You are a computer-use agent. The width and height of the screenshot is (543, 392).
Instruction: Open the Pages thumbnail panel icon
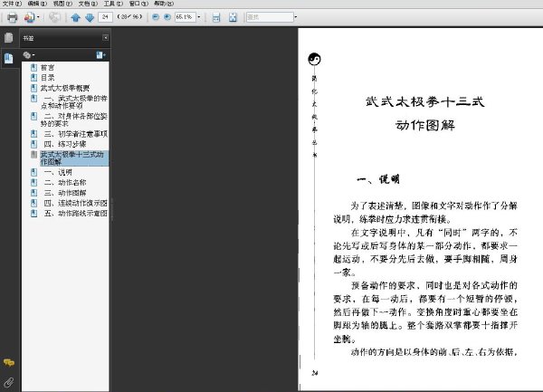9,37
